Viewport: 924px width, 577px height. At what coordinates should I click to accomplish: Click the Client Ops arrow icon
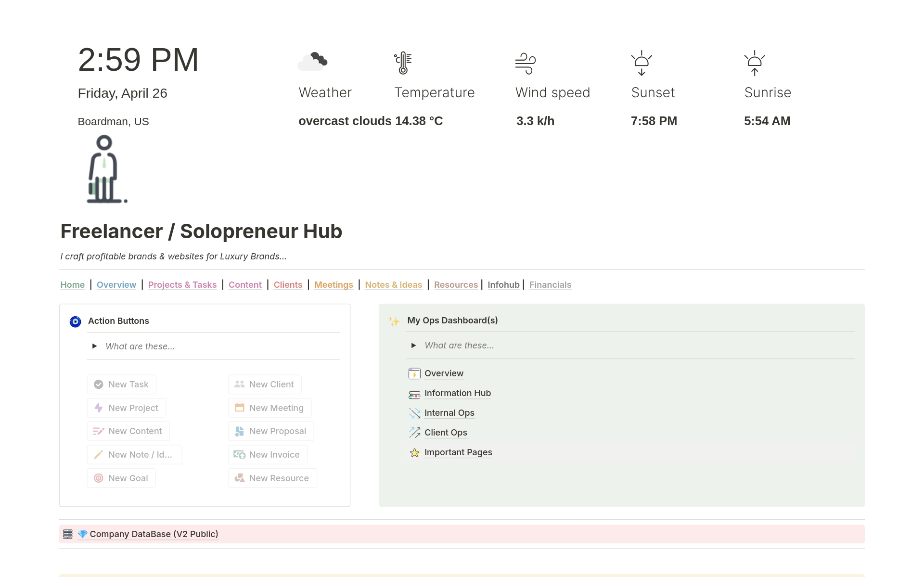414,433
